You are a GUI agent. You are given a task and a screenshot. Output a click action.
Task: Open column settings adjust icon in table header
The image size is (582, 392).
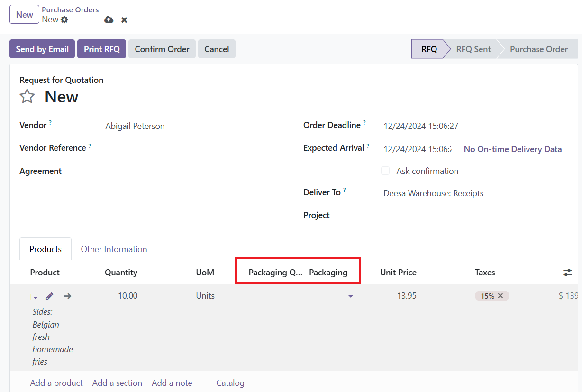[x=567, y=273]
